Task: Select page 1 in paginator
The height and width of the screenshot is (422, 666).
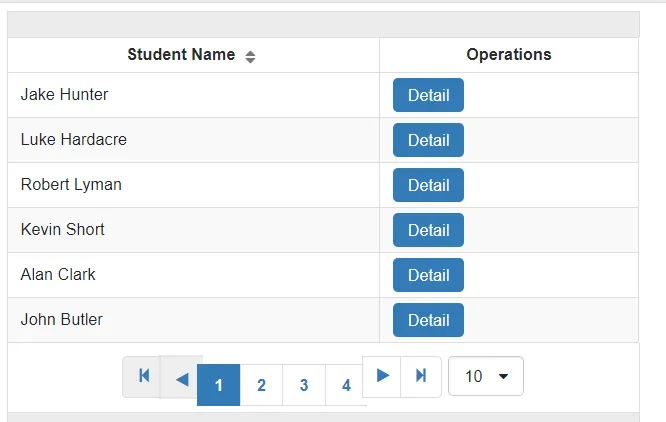Action: (219, 385)
